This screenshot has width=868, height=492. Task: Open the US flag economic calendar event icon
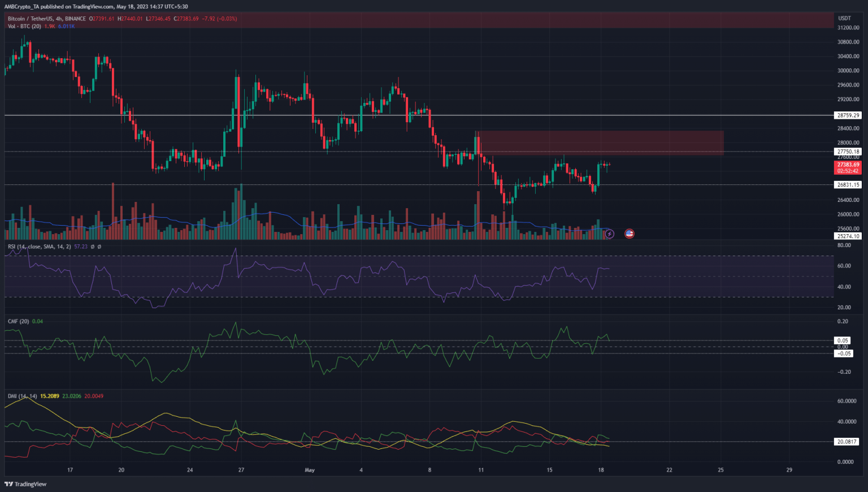[x=629, y=234]
